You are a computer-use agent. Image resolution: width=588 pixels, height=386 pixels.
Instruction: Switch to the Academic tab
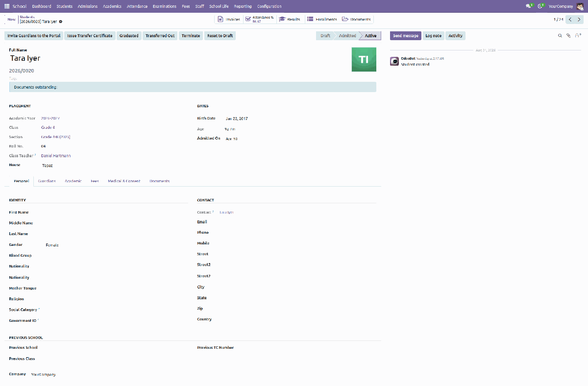coord(73,181)
